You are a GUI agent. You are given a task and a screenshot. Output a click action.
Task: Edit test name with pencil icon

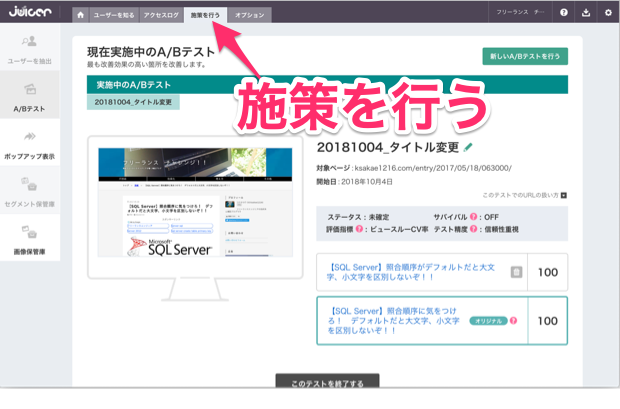pos(468,147)
